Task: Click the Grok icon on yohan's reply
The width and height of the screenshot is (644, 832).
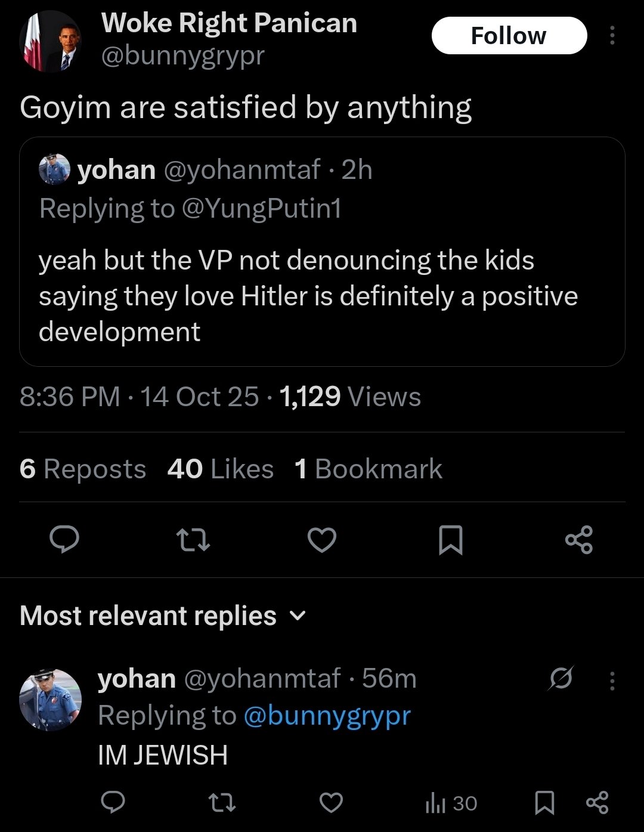Action: tap(561, 678)
